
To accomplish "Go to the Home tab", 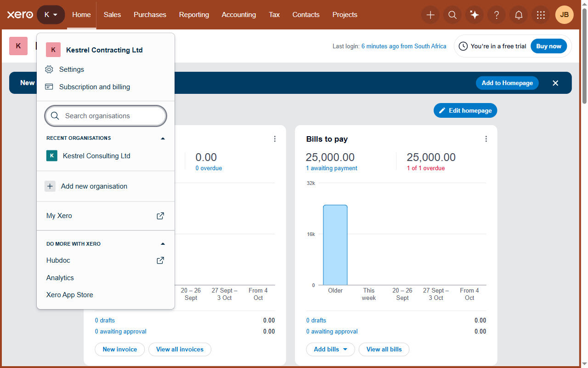I will coord(81,15).
